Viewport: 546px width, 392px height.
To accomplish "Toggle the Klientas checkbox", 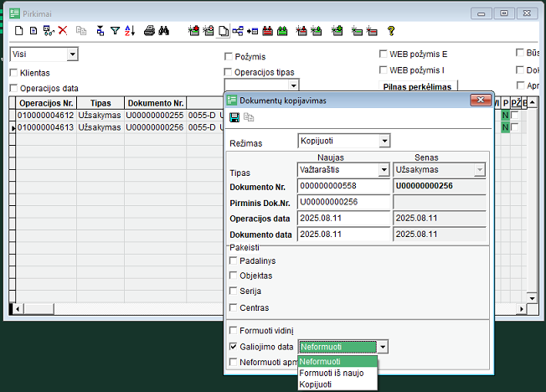I will tap(13, 73).
